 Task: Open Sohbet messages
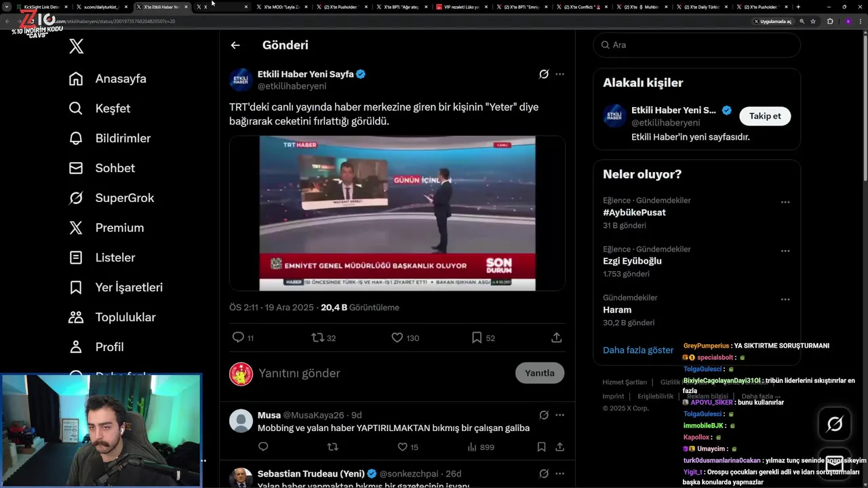click(102, 168)
